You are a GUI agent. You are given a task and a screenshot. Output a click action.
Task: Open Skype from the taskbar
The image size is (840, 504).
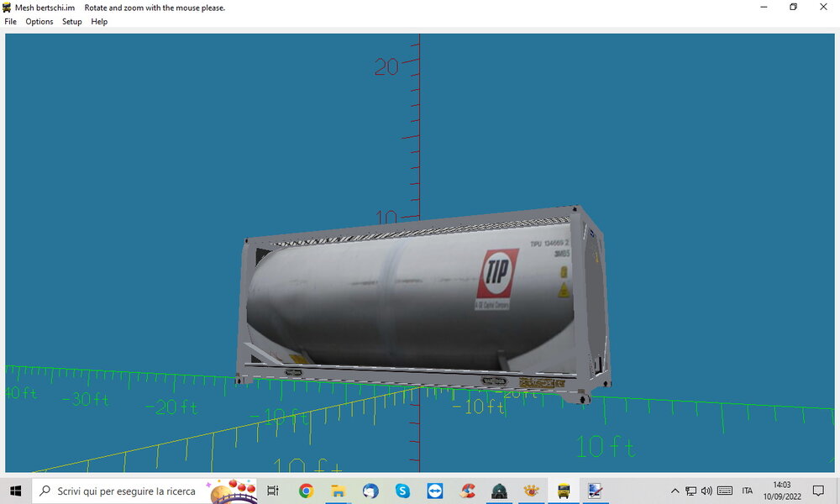[402, 491]
